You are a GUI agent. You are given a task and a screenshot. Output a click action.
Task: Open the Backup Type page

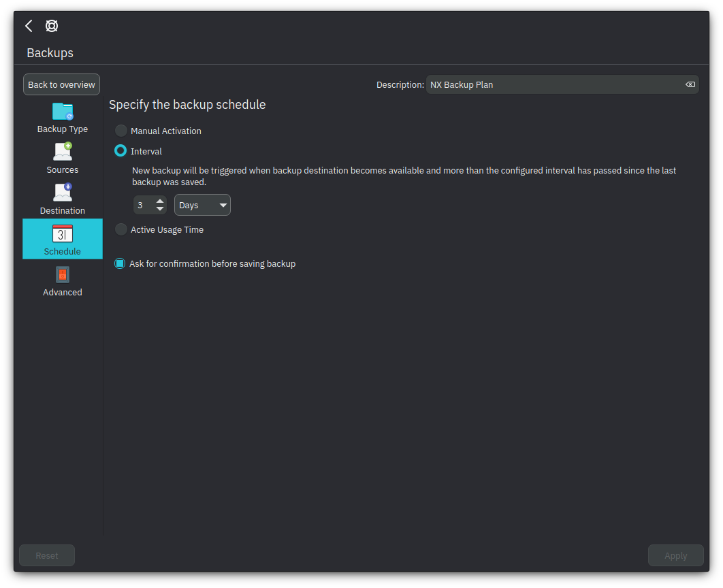coord(63,118)
